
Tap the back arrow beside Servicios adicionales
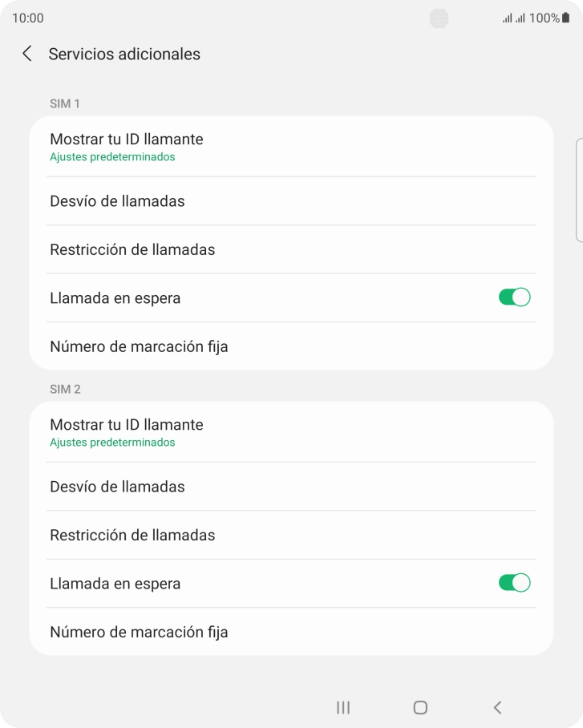pyautogui.click(x=27, y=54)
